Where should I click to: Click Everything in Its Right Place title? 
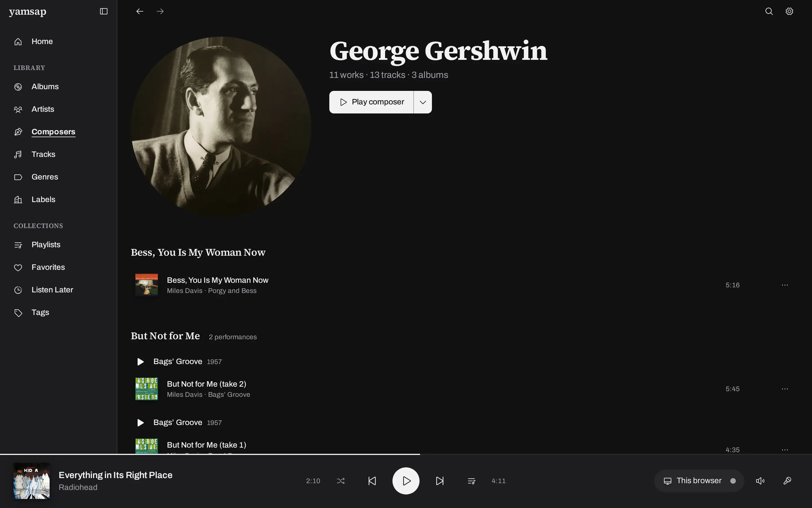[x=115, y=475]
